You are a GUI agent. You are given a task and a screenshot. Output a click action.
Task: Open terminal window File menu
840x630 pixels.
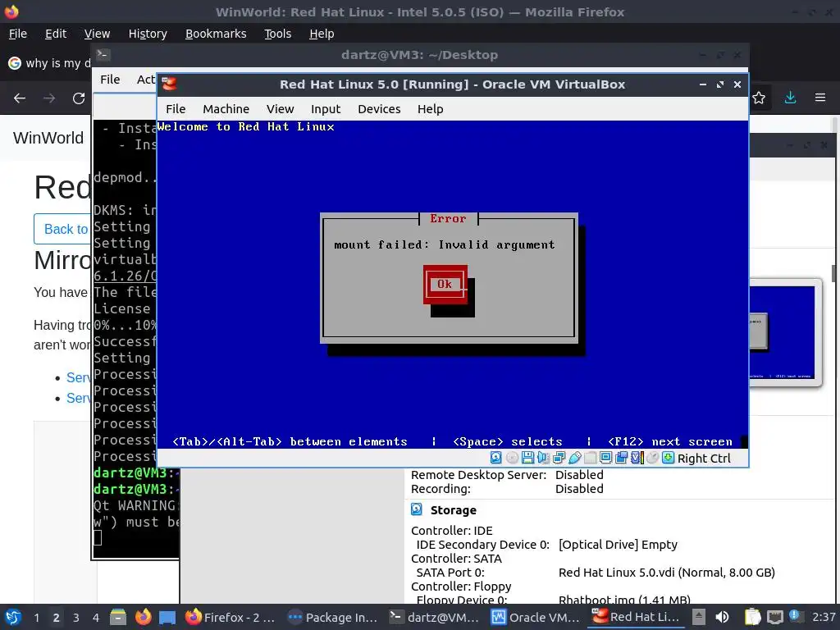coord(110,80)
